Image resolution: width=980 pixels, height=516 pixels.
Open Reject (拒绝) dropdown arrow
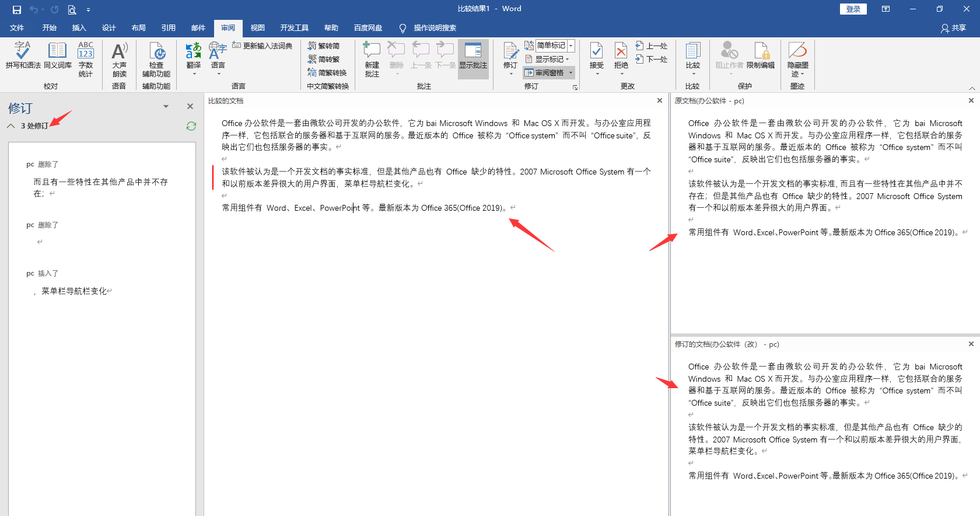pyautogui.click(x=621, y=74)
